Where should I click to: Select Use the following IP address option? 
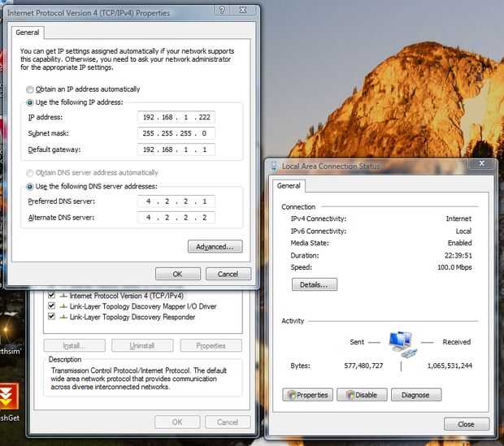(29, 102)
